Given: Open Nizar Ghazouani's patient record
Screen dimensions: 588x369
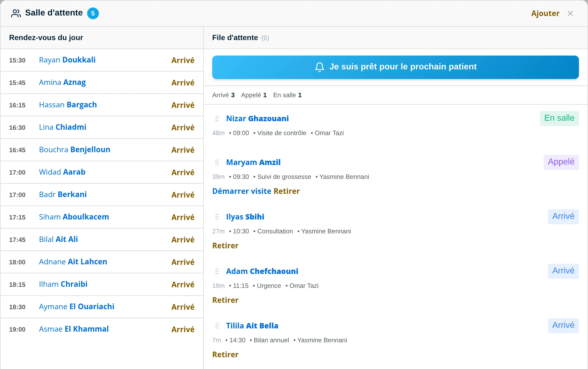Looking at the screenshot, I should point(257,119).
